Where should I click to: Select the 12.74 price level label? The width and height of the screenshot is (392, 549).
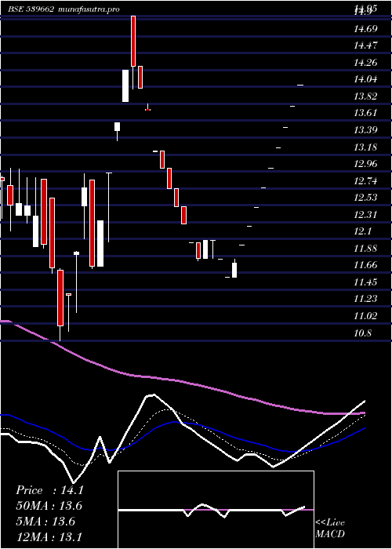[x=365, y=181]
